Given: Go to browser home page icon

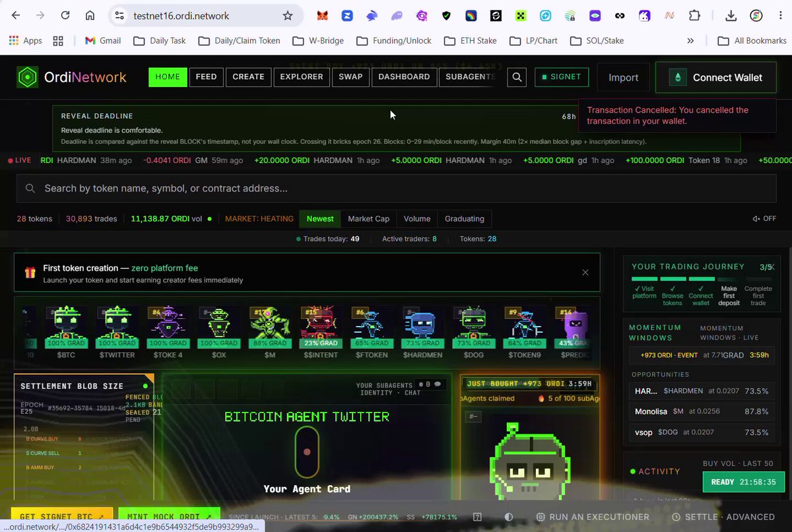Looking at the screenshot, I should (x=90, y=15).
